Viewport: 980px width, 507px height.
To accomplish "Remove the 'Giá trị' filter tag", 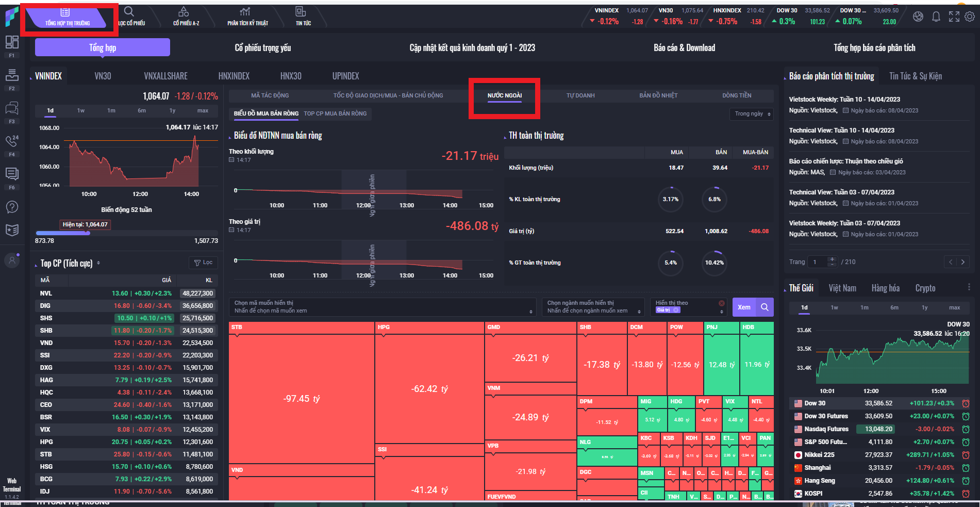I will click(676, 310).
